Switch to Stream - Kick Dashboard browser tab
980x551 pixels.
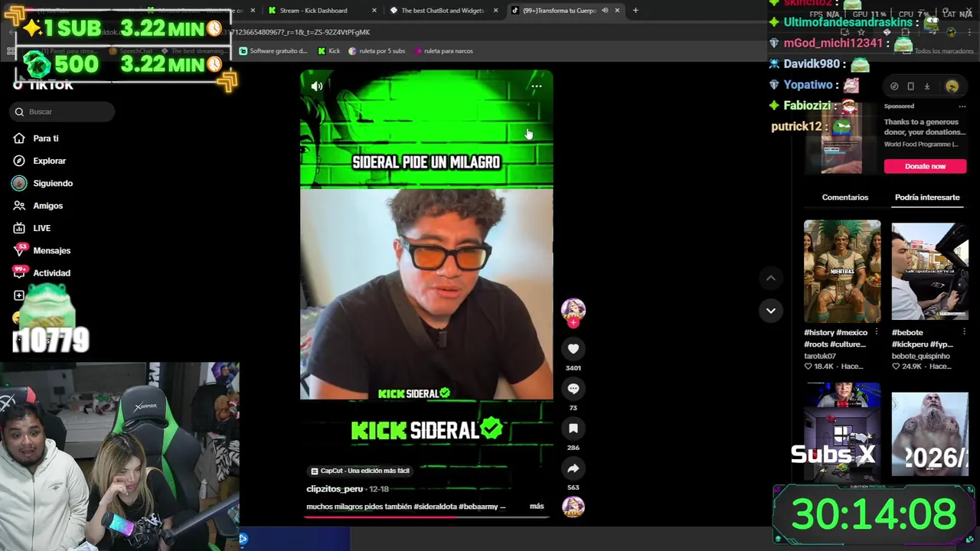click(x=322, y=11)
